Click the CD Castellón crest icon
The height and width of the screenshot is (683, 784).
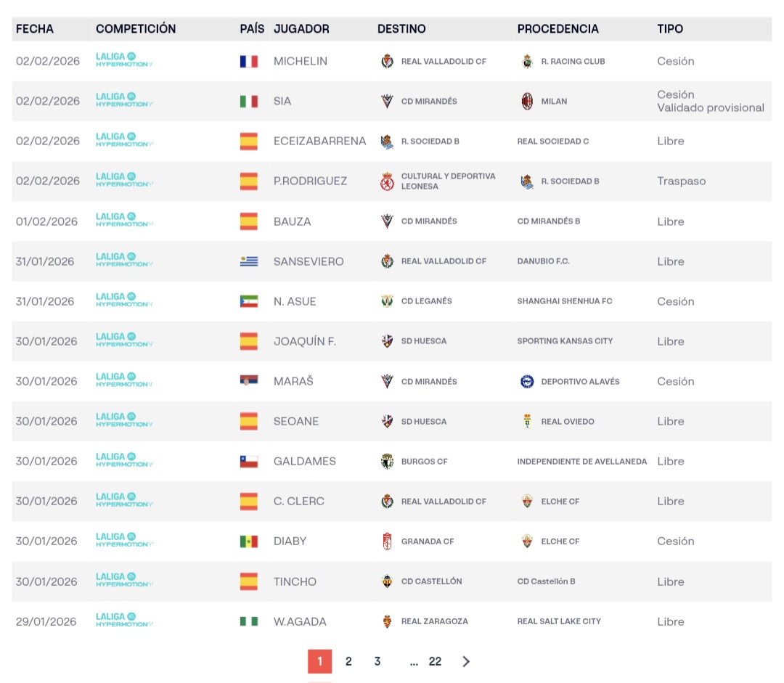click(x=387, y=581)
